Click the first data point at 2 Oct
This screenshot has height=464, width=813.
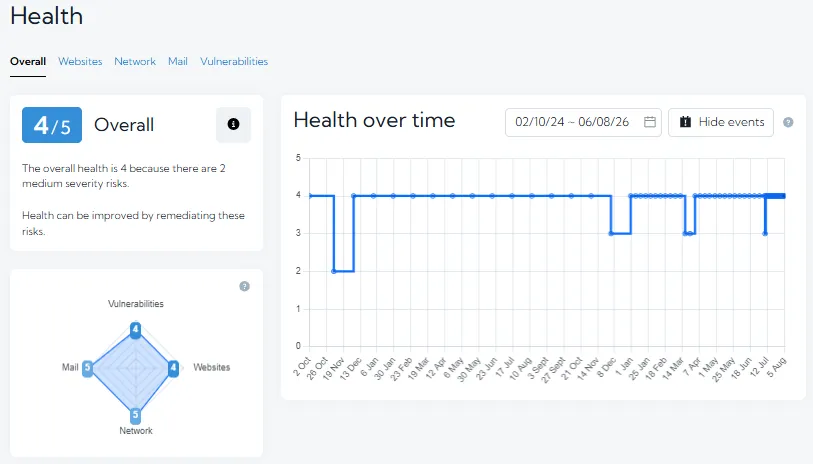310,196
